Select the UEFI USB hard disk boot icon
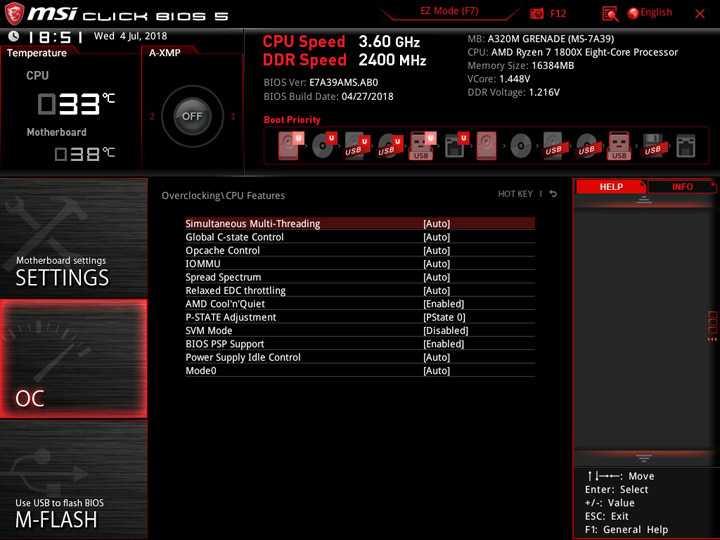720x540 pixels. 357,146
